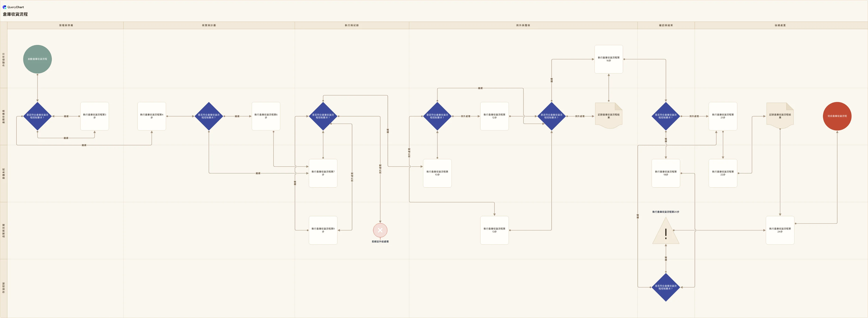Click the 執行倉庫收貨流程第12步 box
Viewport: 868px width, 318px height.
(494, 116)
